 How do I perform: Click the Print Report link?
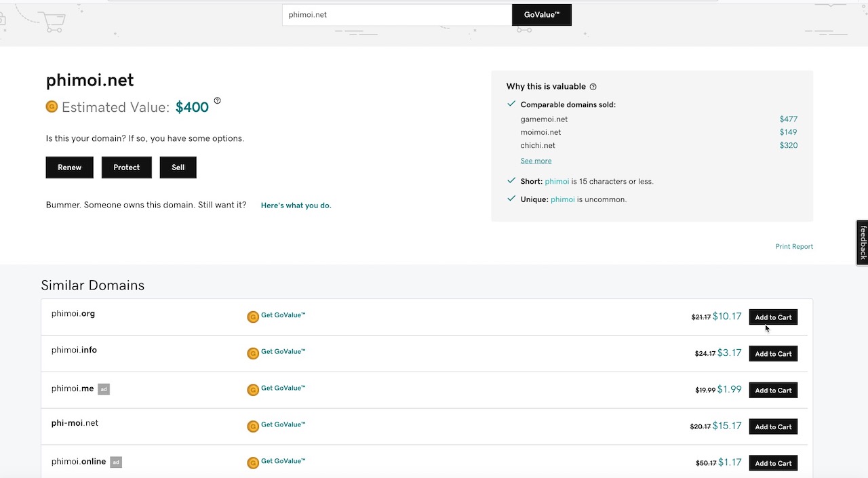point(794,247)
